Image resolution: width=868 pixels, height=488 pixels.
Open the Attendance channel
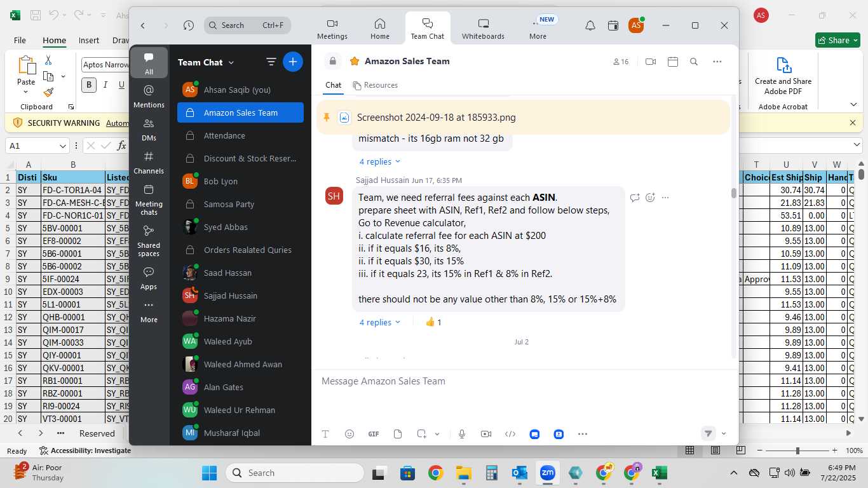[240, 135]
